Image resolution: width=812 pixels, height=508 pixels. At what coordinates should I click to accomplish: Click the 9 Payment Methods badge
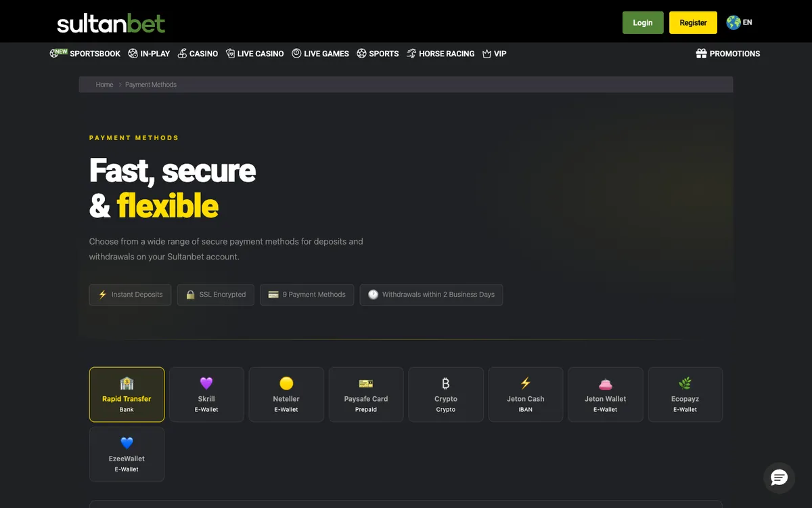coord(307,295)
